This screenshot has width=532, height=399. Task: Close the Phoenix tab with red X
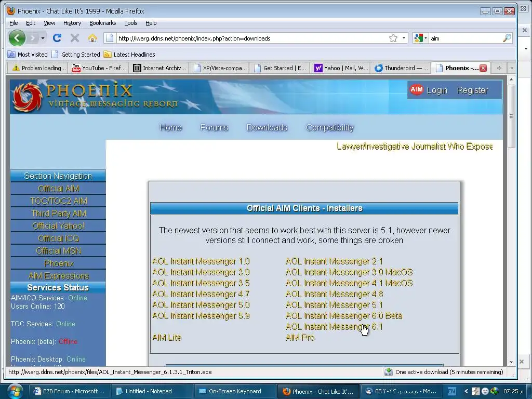483,68
